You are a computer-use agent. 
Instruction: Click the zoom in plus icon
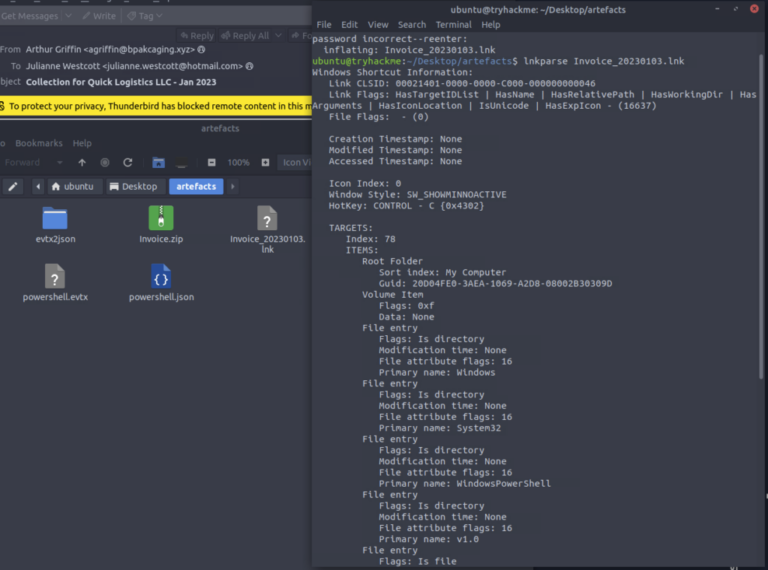tap(265, 162)
